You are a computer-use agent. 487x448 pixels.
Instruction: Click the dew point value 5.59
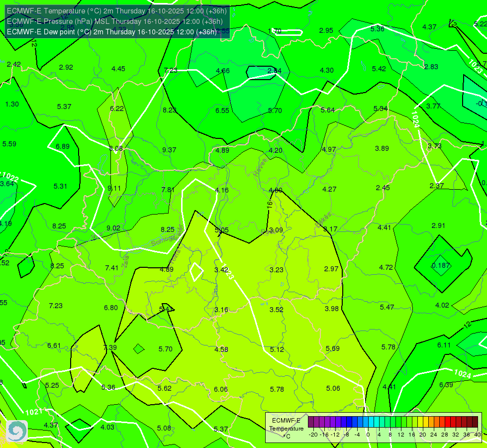pos(9,144)
